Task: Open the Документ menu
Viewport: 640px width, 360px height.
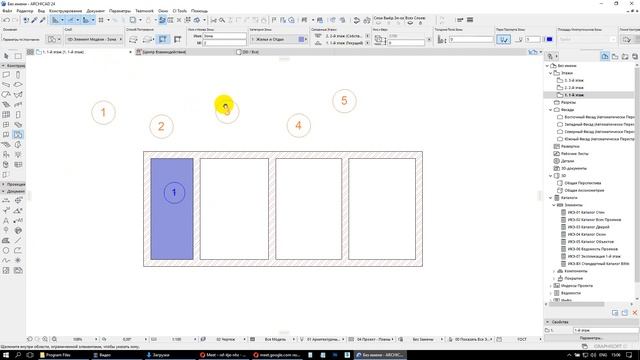Action: pyautogui.click(x=96, y=11)
